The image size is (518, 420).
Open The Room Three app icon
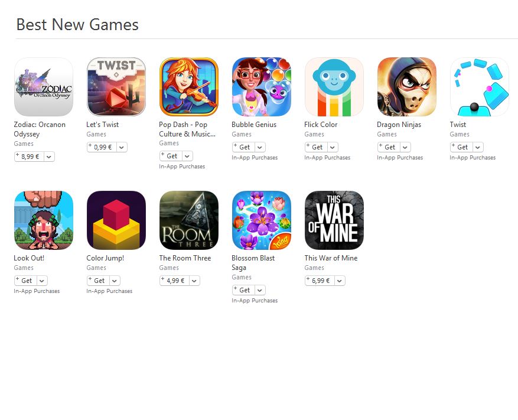[189, 220]
